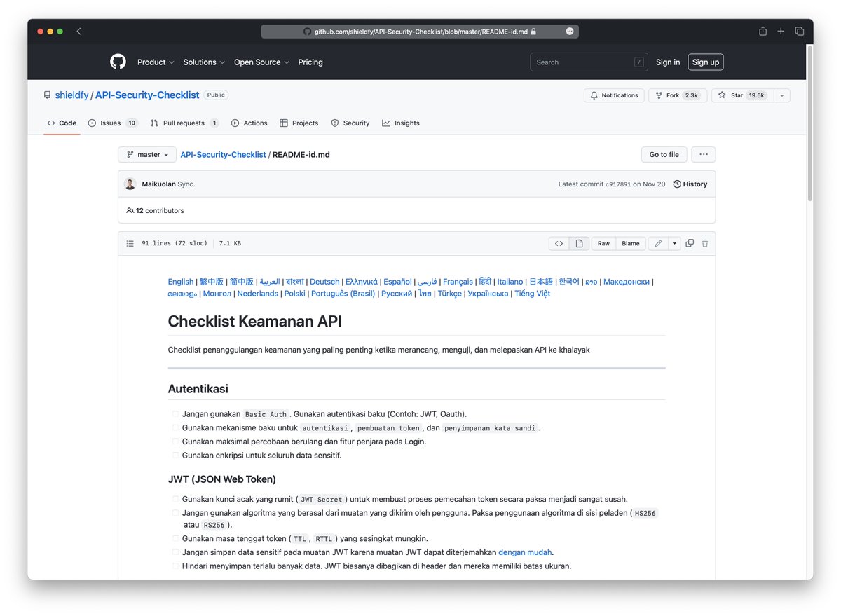The image size is (841, 616).
Task: Open API-Security-Checklist repo title link
Action: [x=147, y=95]
